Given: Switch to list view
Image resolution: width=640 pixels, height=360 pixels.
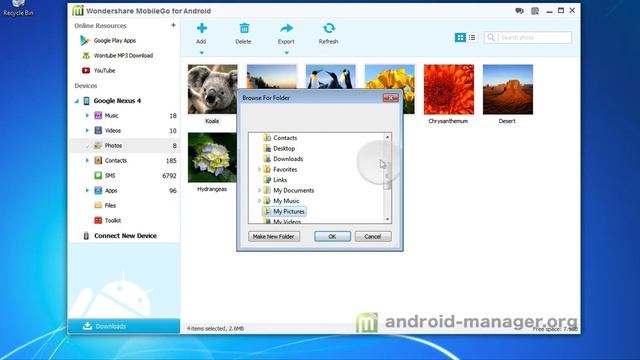Looking at the screenshot, I should (472, 38).
